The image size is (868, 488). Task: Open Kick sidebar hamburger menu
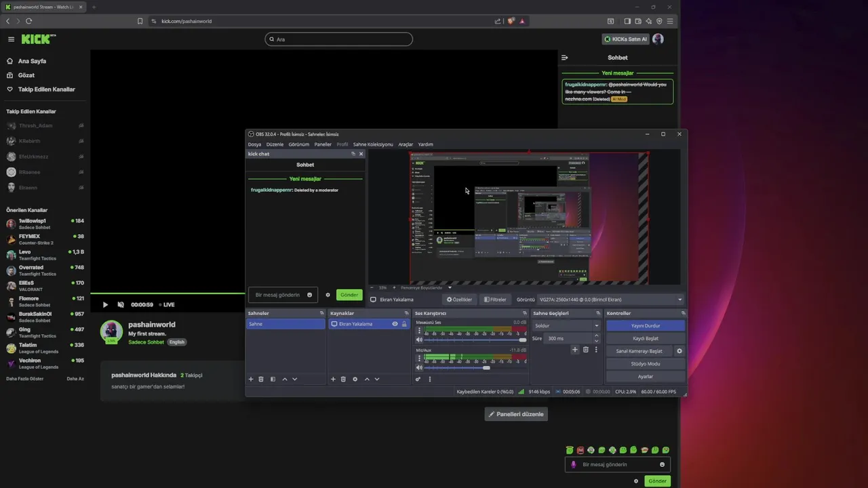tap(10, 39)
